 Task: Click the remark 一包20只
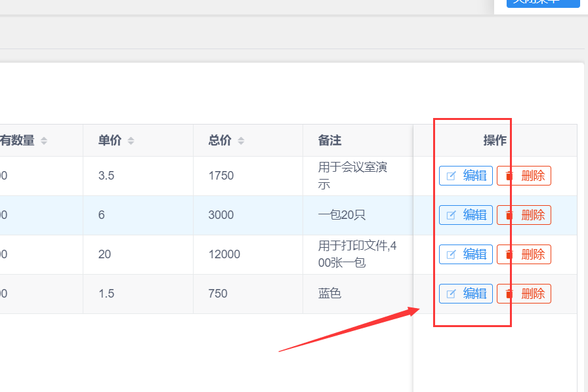pyautogui.click(x=342, y=215)
